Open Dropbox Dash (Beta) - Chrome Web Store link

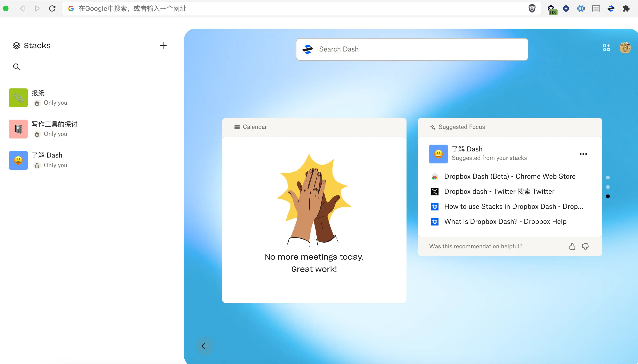pyautogui.click(x=510, y=177)
